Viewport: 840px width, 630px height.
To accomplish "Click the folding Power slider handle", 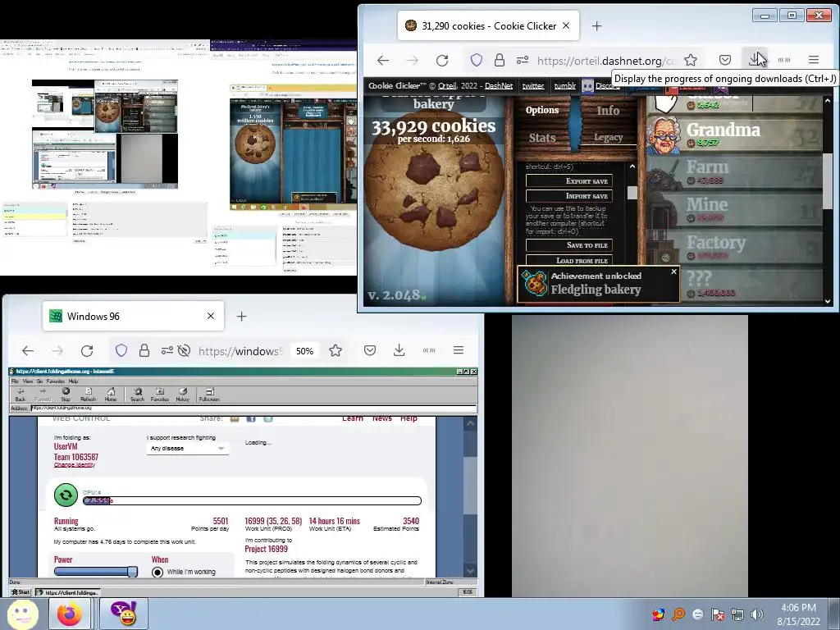I will (x=132, y=572).
